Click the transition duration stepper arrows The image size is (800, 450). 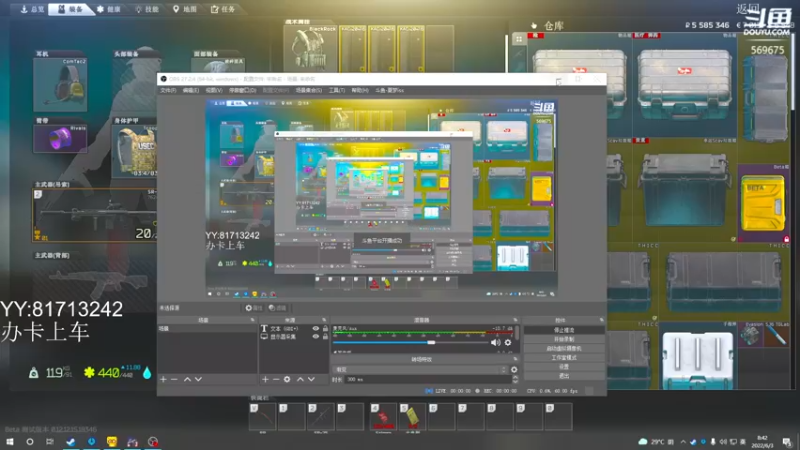pyautogui.click(x=515, y=380)
